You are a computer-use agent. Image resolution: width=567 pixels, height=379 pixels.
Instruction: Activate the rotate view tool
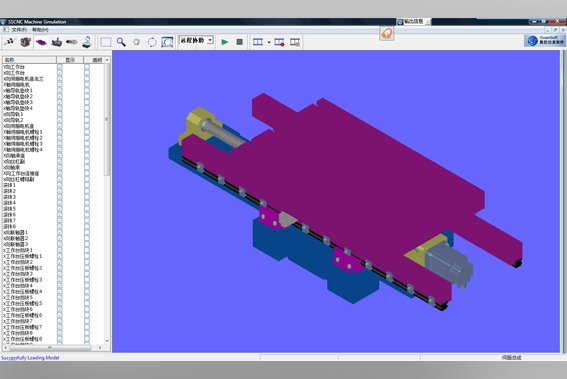(x=152, y=42)
